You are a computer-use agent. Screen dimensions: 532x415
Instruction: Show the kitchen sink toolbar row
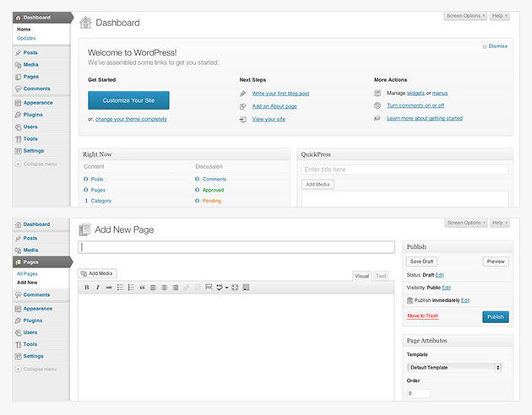pyautogui.click(x=246, y=288)
